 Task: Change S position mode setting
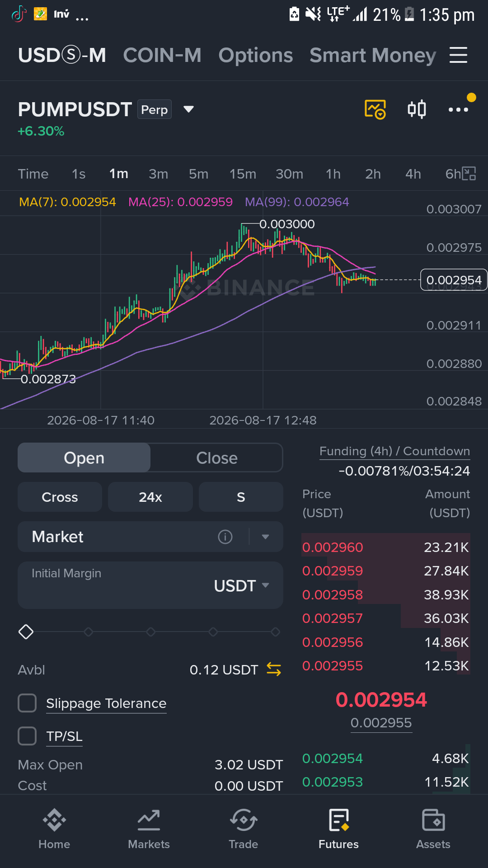[x=241, y=497]
